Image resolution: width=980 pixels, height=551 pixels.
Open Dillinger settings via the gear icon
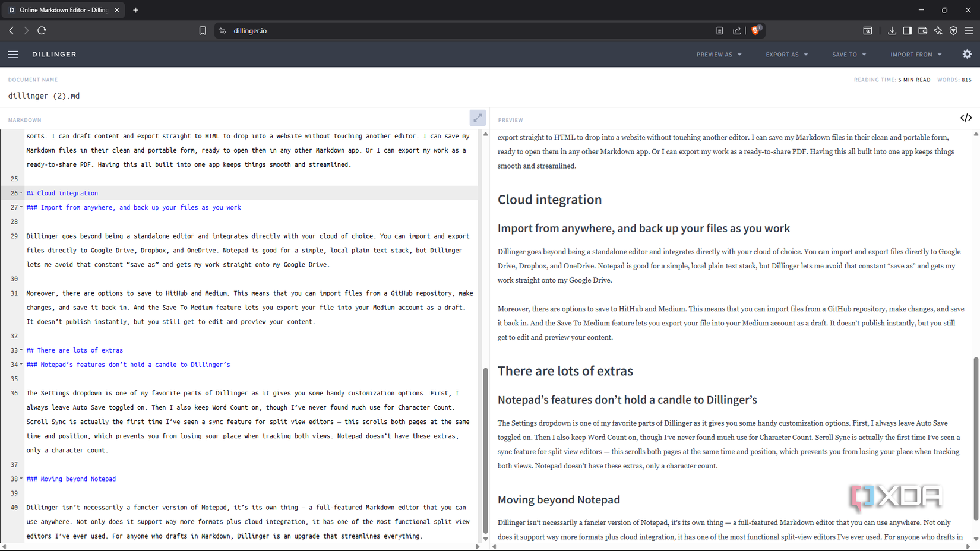pyautogui.click(x=967, y=54)
